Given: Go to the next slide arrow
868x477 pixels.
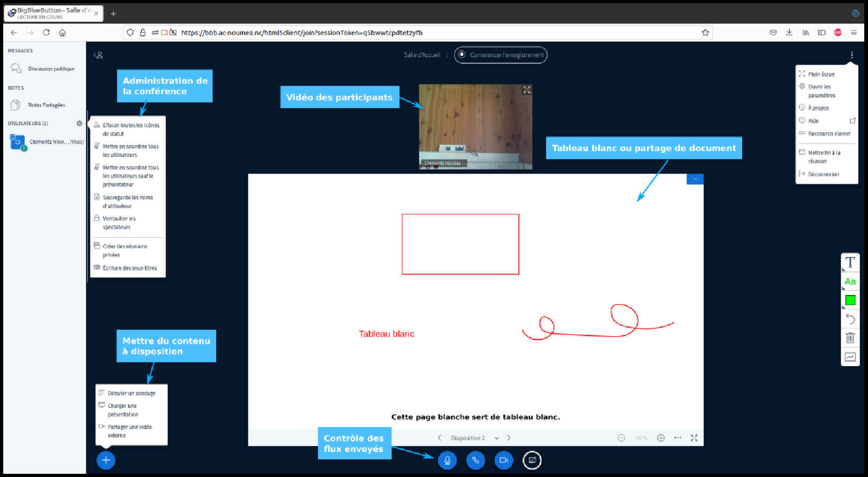Looking at the screenshot, I should click(x=509, y=438).
